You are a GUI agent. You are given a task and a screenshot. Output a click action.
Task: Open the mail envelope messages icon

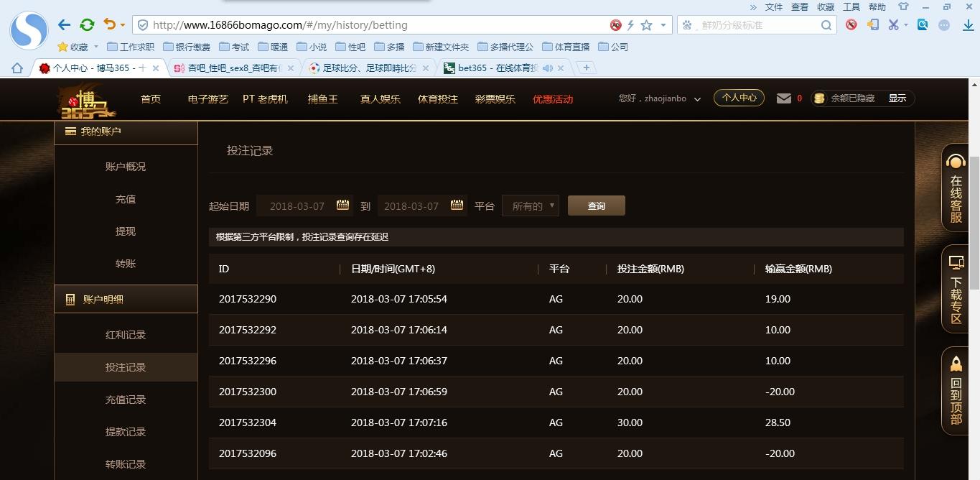[x=784, y=98]
